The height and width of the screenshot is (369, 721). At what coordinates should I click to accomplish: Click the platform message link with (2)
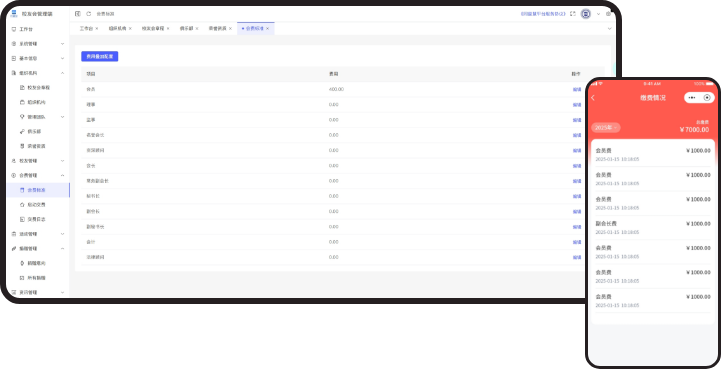pyautogui.click(x=543, y=14)
